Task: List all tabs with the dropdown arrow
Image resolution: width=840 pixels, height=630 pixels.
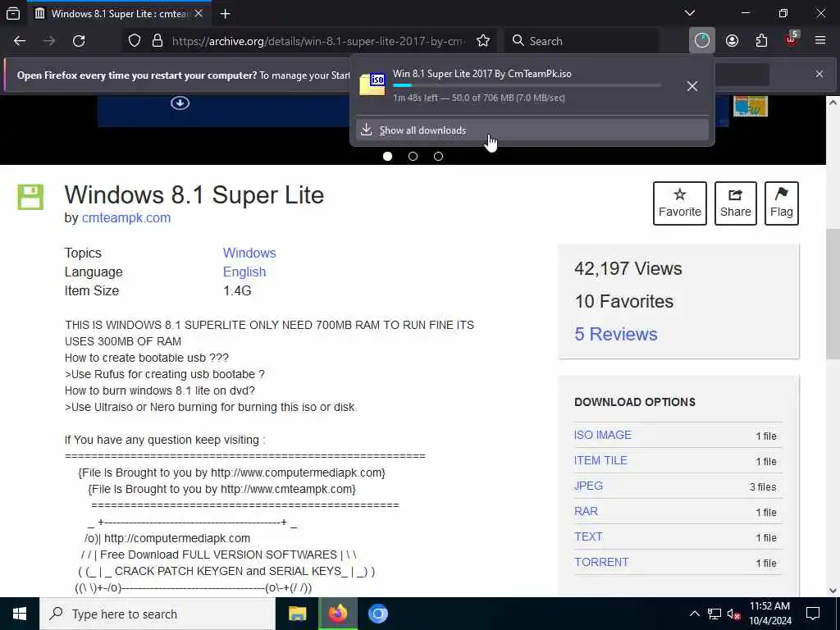Action: click(x=690, y=13)
